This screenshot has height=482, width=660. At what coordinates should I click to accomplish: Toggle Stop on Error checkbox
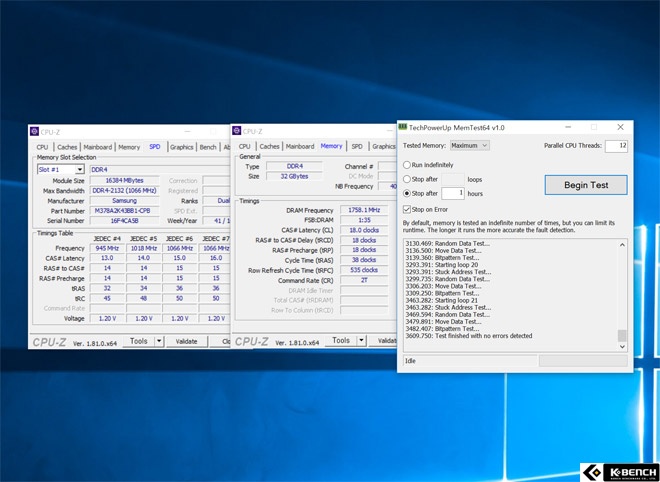[407, 209]
